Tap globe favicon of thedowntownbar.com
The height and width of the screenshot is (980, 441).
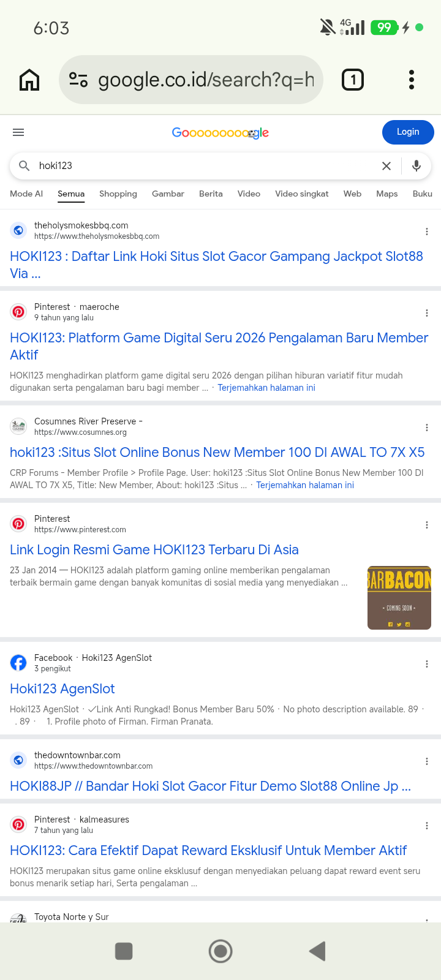tap(18, 760)
